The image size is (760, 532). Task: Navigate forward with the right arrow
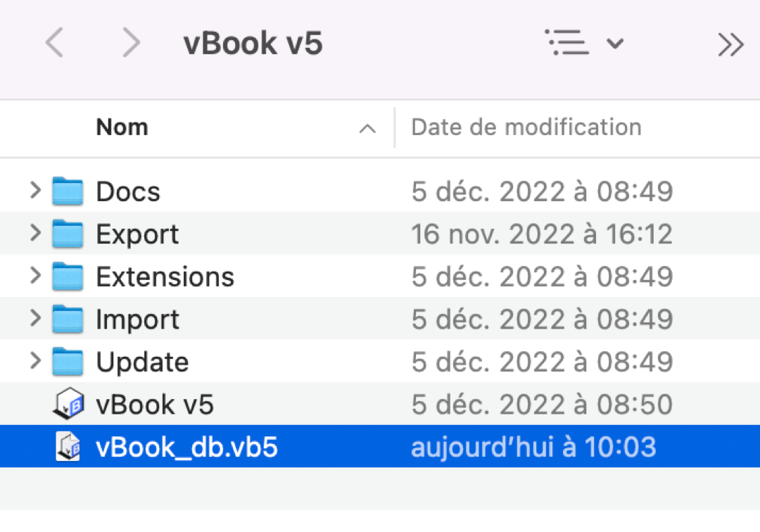tap(132, 42)
